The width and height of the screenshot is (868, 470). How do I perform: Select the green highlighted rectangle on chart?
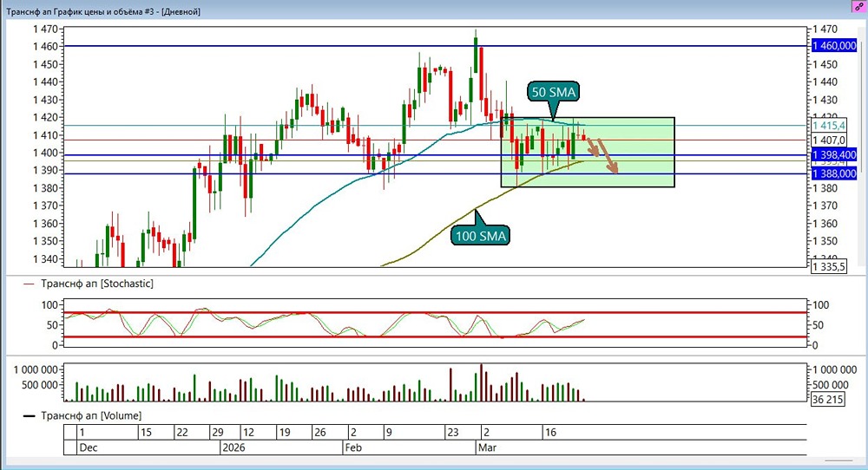pos(588,152)
